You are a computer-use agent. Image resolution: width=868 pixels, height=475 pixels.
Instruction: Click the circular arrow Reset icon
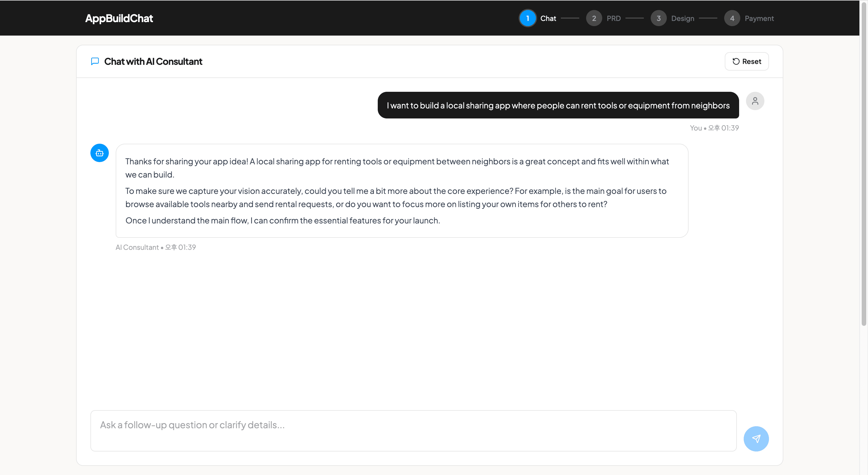[736, 61]
